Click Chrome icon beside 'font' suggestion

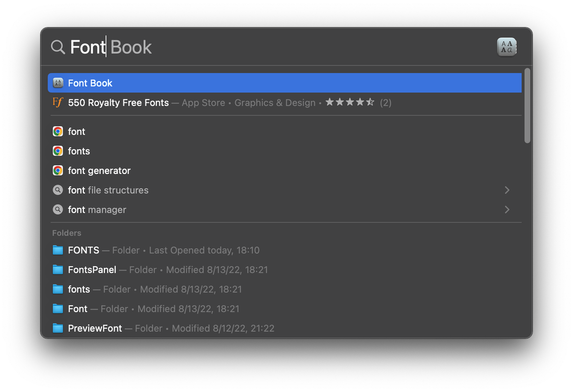(x=58, y=131)
